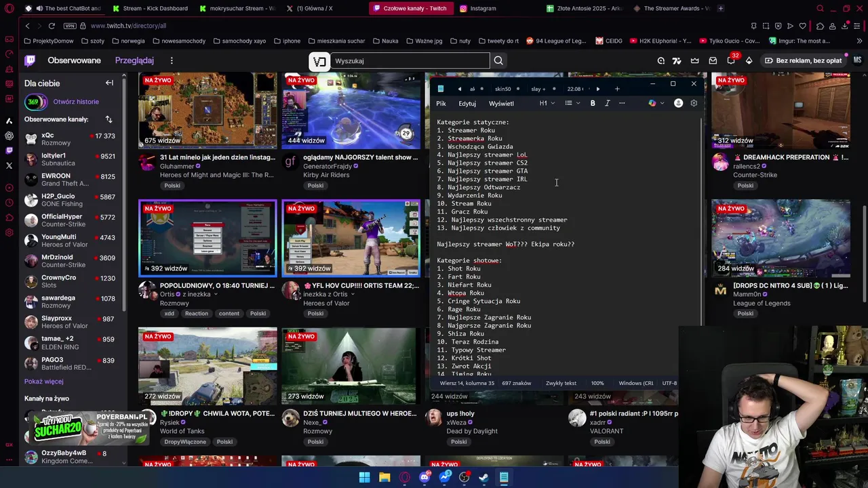The width and height of the screenshot is (868, 488).
Task: Click the Twitch search magnifier button
Action: tap(498, 61)
